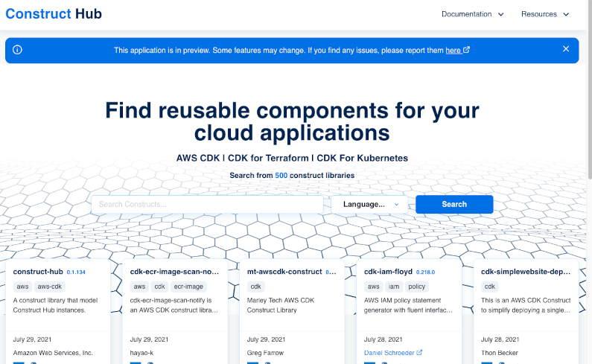Click the 'policy' tag on cdk-iam-floyd
Viewport: 592px width, 364px height.
(417, 287)
